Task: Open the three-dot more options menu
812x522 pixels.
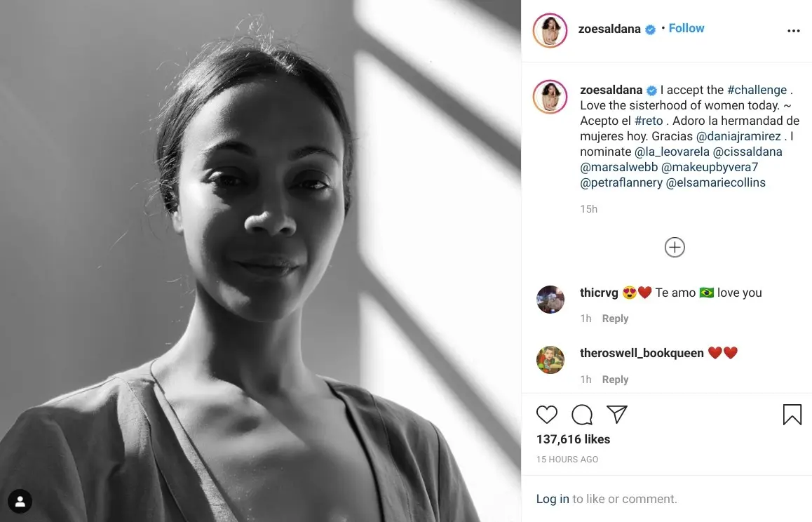Action: [x=793, y=31]
